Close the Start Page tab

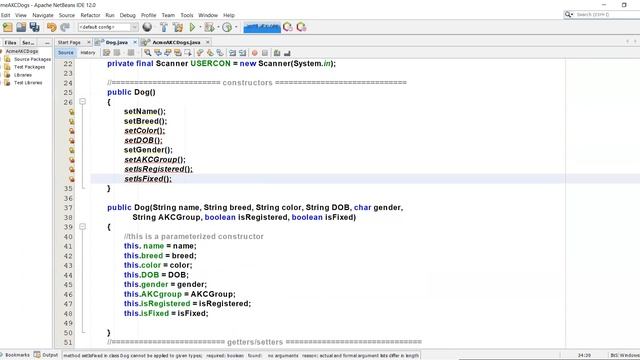[x=89, y=42]
